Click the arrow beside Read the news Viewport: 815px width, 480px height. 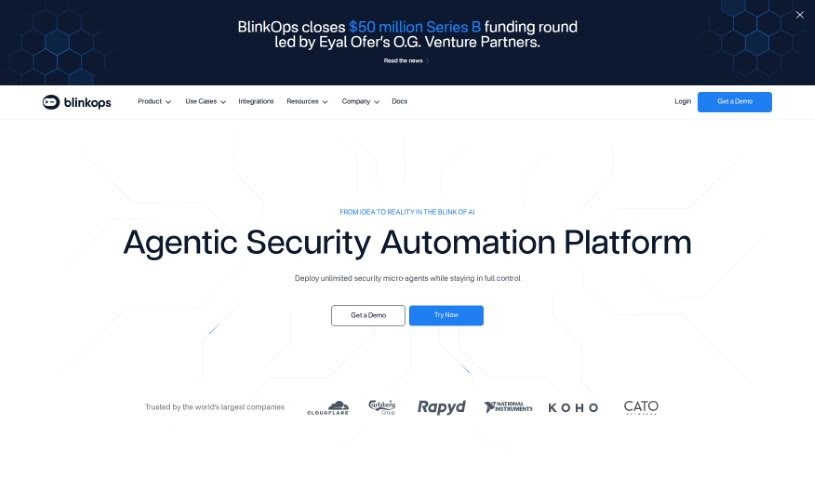click(427, 61)
